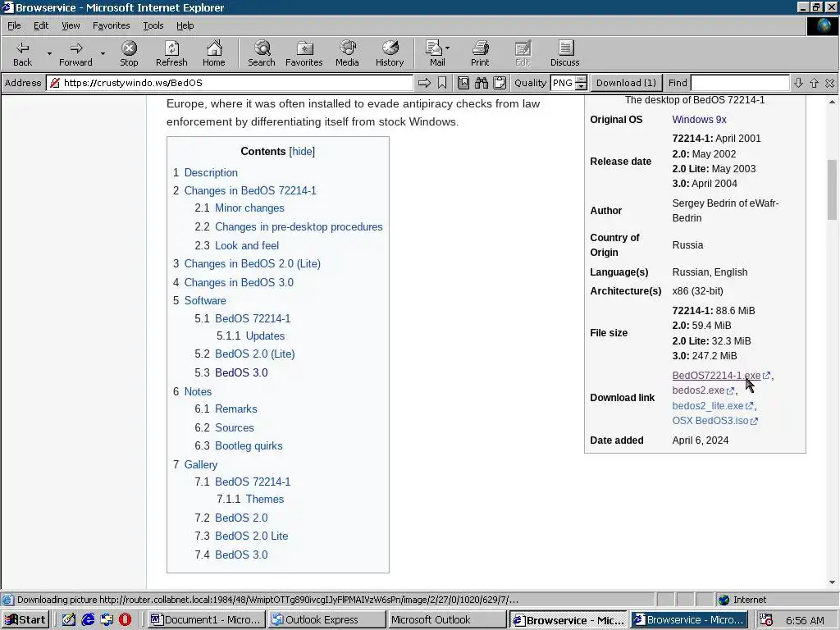
Task: Click the clipboard paste icon
Action: 500,83
